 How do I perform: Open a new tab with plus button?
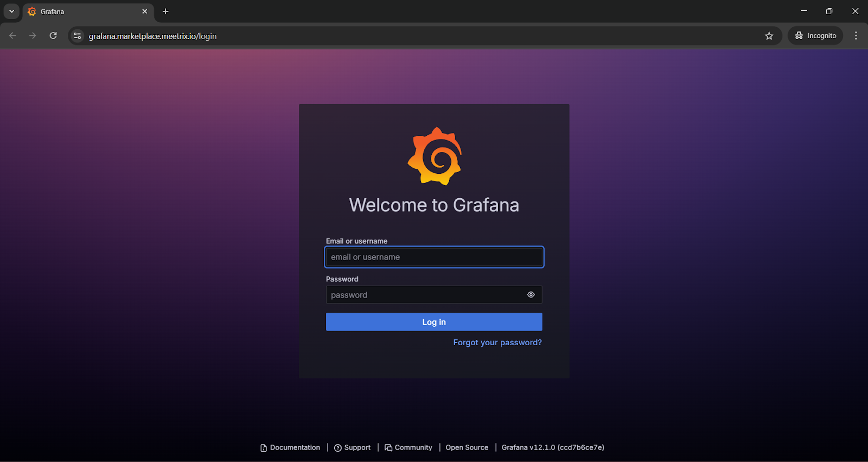point(165,11)
